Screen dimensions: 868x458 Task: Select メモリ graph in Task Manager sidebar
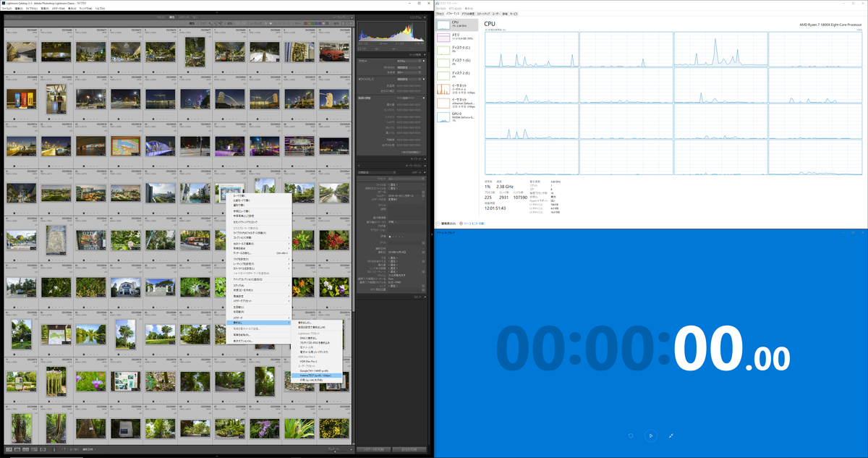(x=456, y=37)
